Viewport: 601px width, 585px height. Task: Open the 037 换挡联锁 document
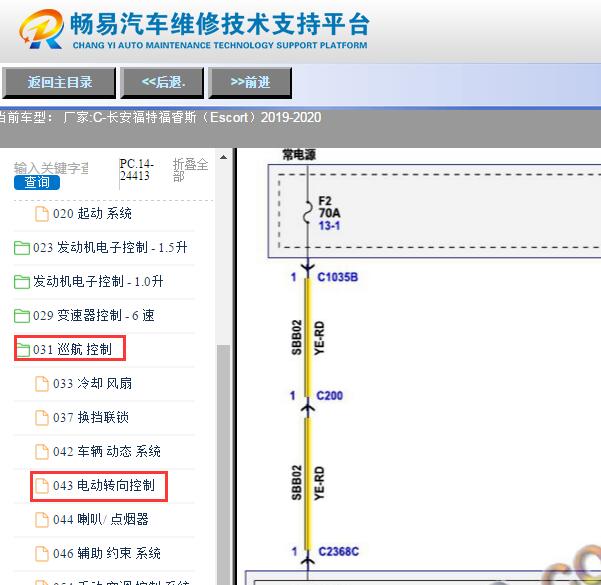click(x=91, y=417)
